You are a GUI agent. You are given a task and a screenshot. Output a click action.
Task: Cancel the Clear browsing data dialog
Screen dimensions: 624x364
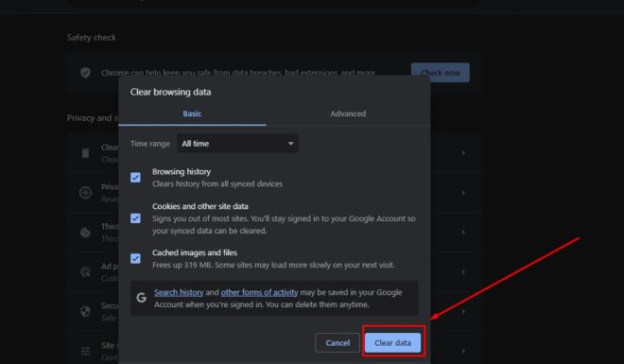(338, 343)
